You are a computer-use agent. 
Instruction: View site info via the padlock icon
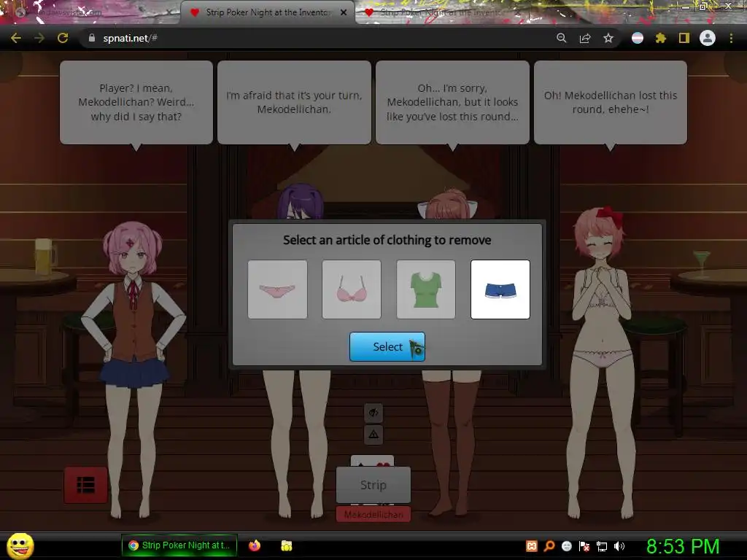pos(91,38)
